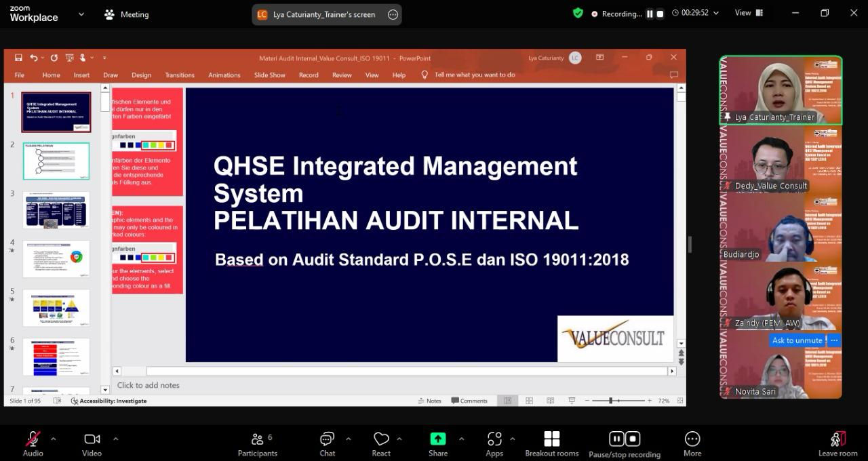Click the Meeting tab in Zoom

126,14
